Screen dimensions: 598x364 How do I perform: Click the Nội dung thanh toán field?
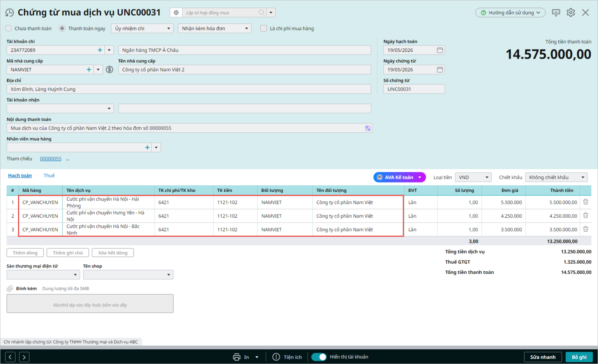tap(189, 128)
